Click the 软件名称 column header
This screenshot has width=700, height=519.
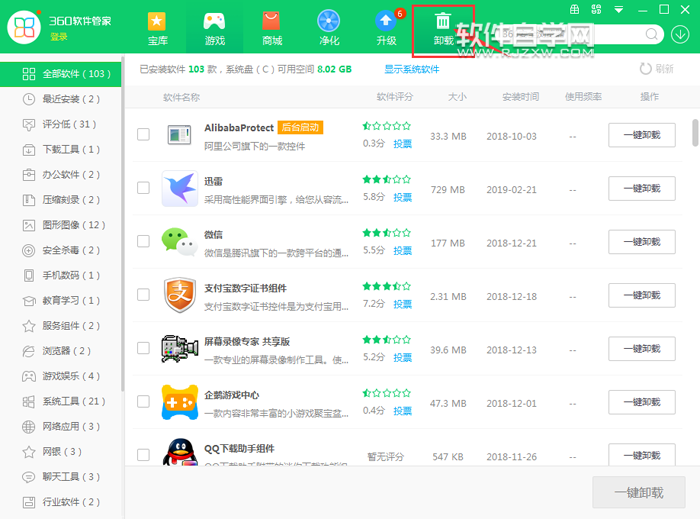[182, 97]
